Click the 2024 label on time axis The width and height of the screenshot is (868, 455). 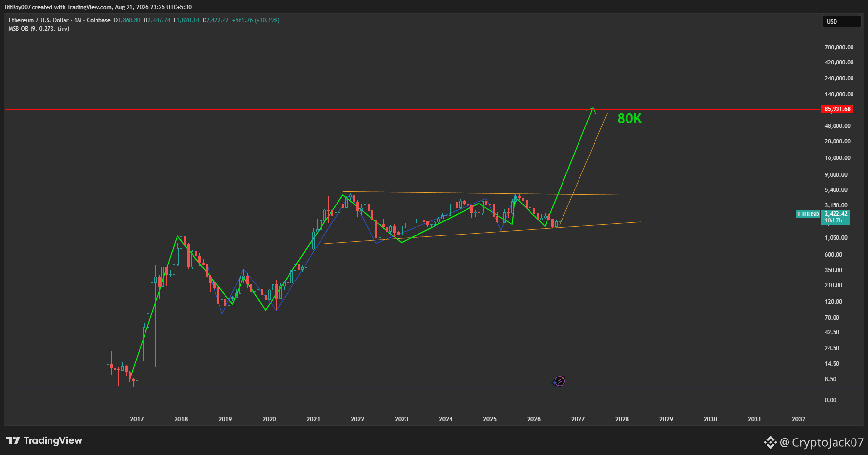click(446, 419)
